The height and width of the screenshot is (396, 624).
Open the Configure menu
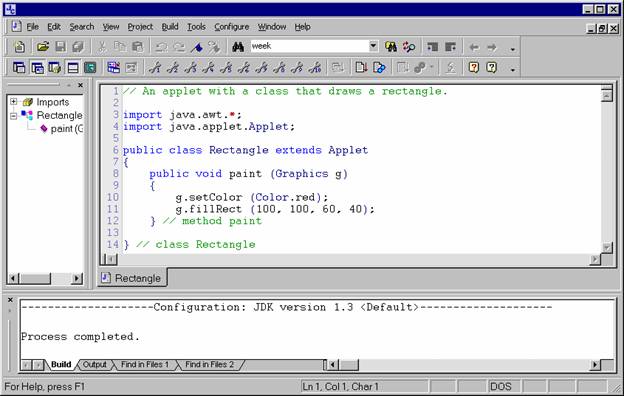(x=232, y=27)
